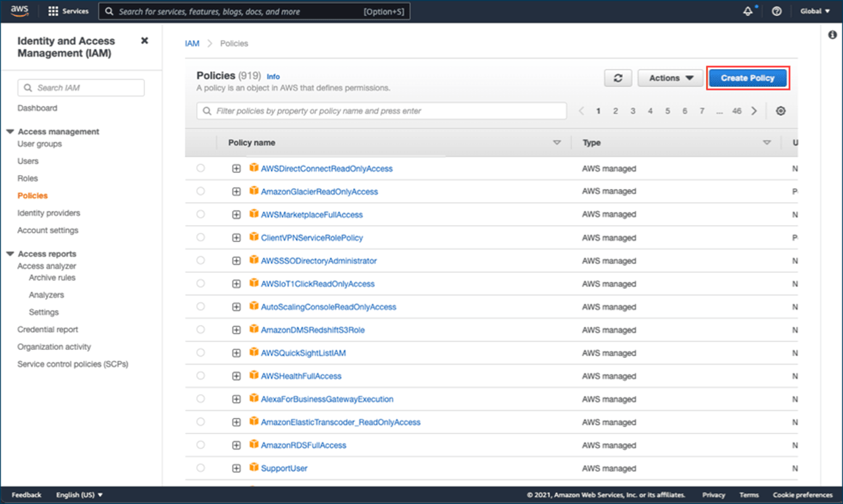The image size is (843, 504).
Task: Open the table settings gear icon
Action: pos(780,111)
